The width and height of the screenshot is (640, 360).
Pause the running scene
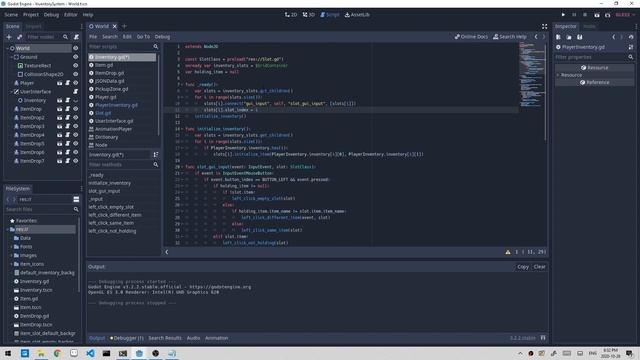pyautogui.click(x=574, y=15)
